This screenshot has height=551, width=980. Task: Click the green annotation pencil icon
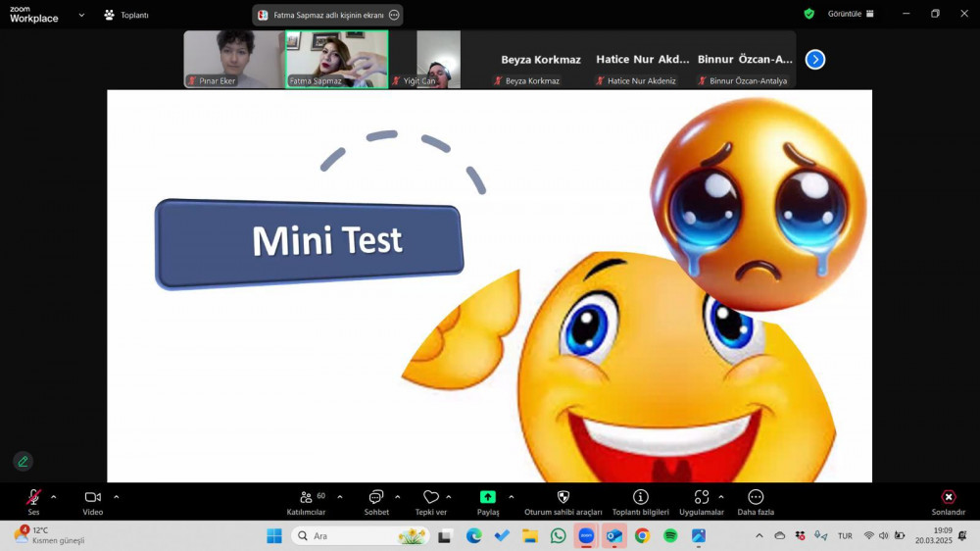24,462
